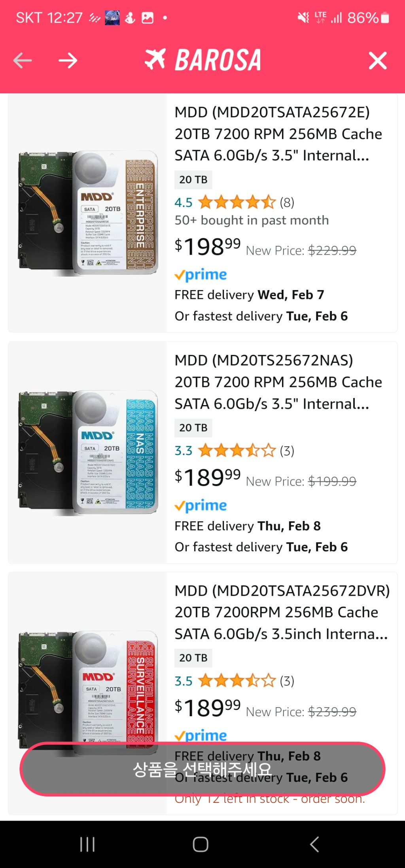This screenshot has width=405, height=868.
Task: Open the MDD NAS drive thumbnail
Action: (88, 452)
